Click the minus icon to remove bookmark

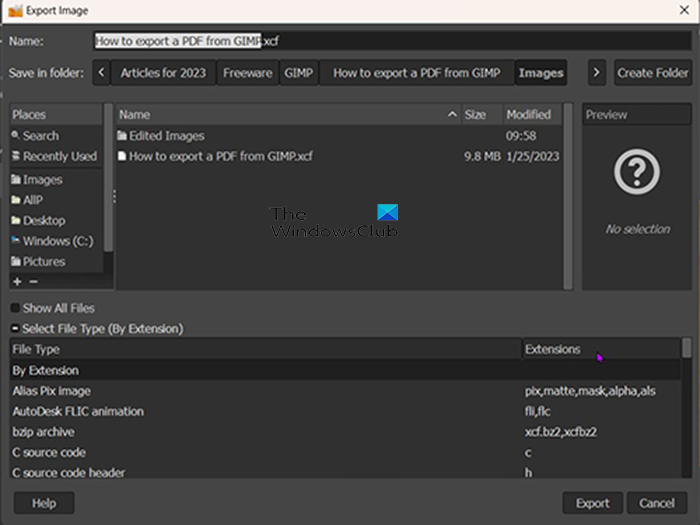tap(32, 282)
